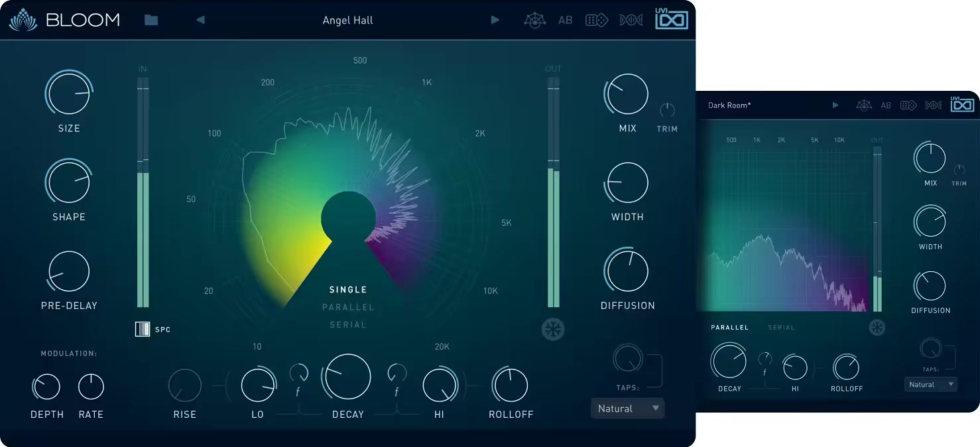
Task: Select PARALLEL mode in main window
Action: 348,307
